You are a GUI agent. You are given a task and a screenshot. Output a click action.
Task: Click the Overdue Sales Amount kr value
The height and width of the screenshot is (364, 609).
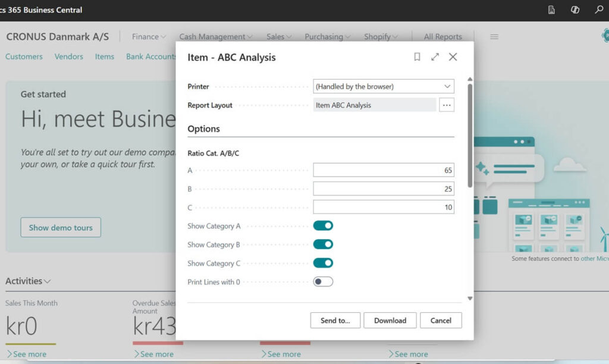tap(154, 326)
